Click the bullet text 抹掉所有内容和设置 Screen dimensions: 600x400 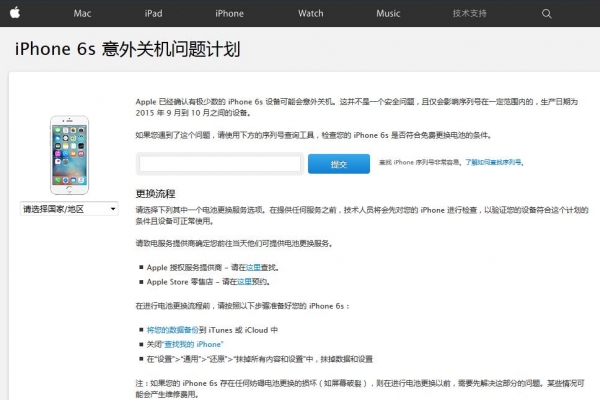click(270, 359)
